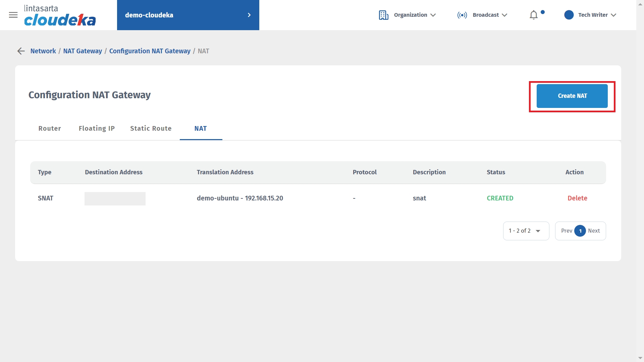Click the Lintasarta Cloudeka logo

pos(60,15)
